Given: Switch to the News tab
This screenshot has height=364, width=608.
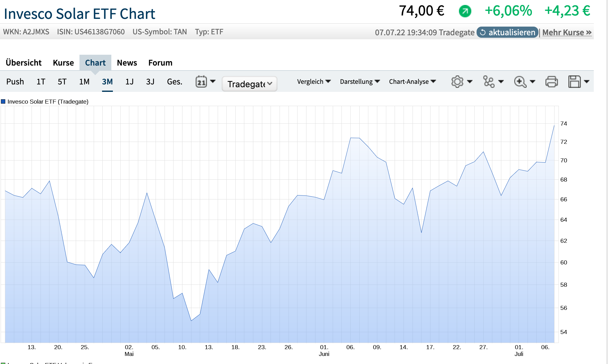Looking at the screenshot, I should coord(127,62).
